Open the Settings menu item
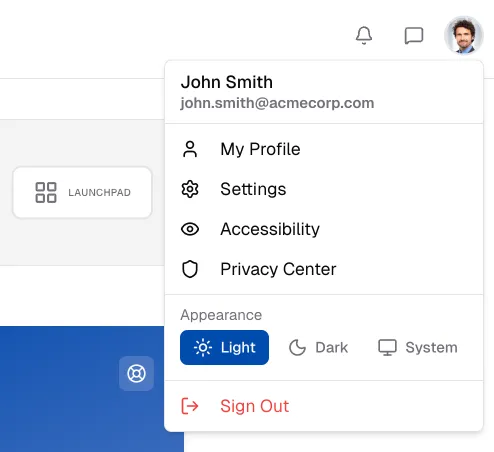The image size is (494, 452). tap(324, 189)
